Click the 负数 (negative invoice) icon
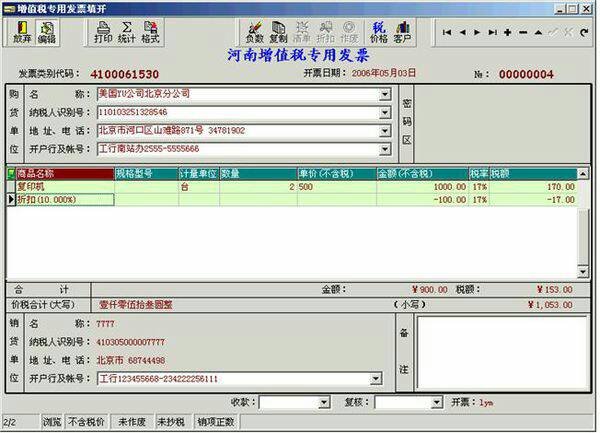 tap(254, 33)
